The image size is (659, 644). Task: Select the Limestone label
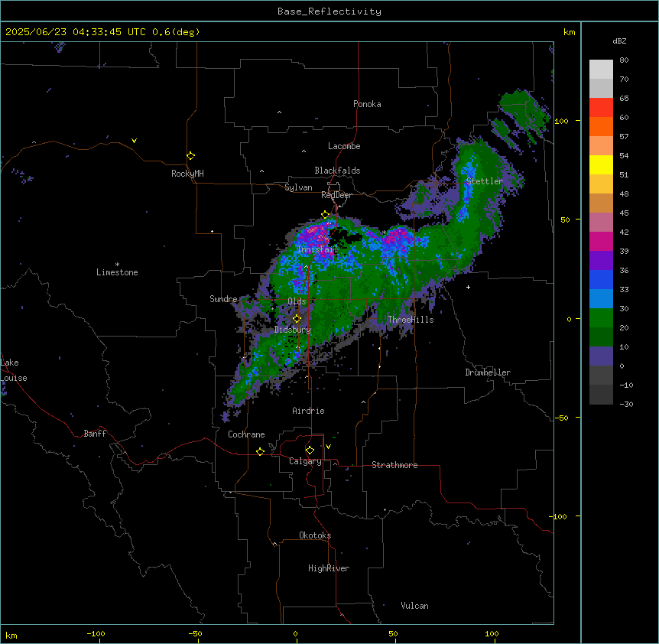[117, 272]
